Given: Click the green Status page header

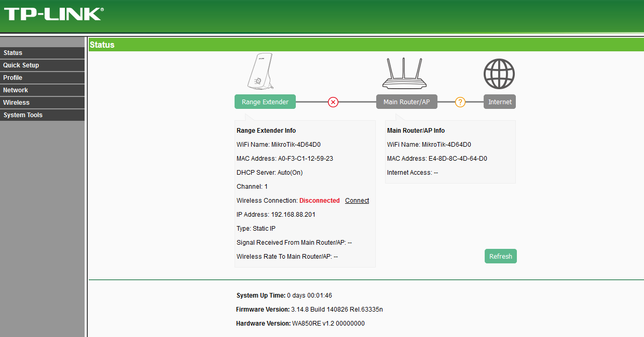Looking at the screenshot, I should (x=366, y=45).
